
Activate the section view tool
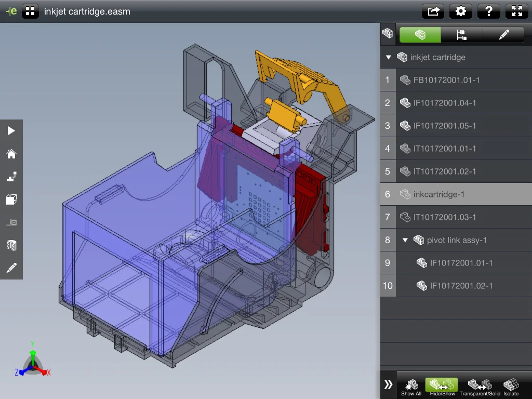tap(11, 199)
